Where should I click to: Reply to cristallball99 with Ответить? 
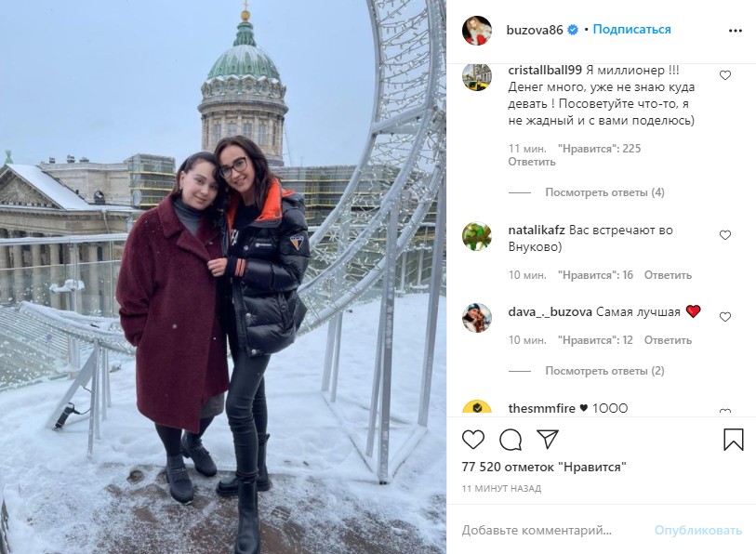pyautogui.click(x=532, y=162)
